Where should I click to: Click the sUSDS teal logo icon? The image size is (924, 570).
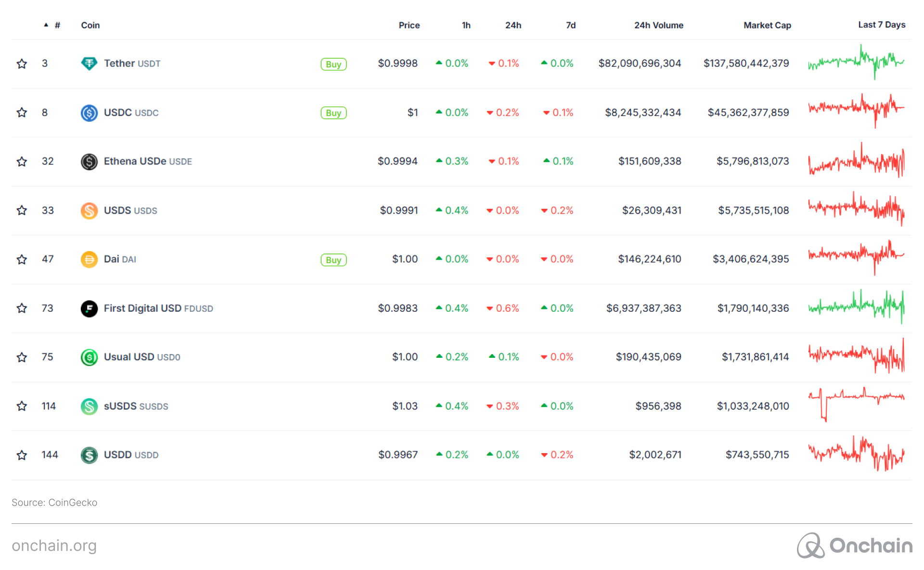[89, 406]
